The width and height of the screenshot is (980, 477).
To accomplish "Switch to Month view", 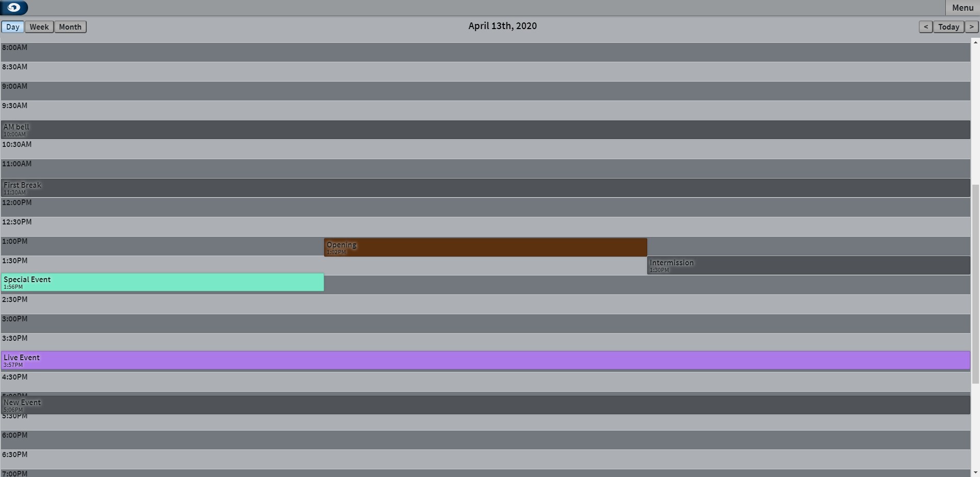I will [x=70, y=27].
